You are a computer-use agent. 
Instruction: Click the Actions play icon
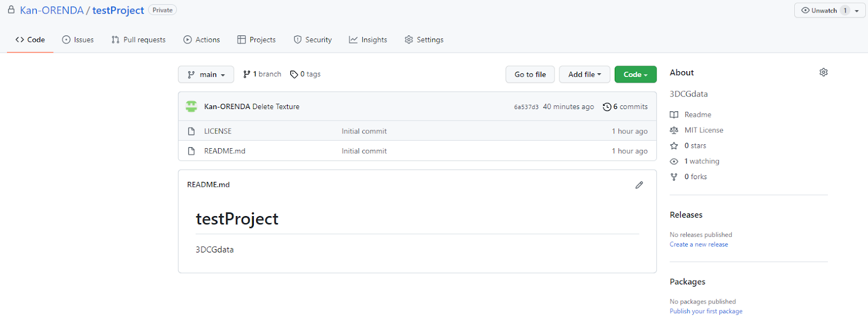tap(188, 40)
